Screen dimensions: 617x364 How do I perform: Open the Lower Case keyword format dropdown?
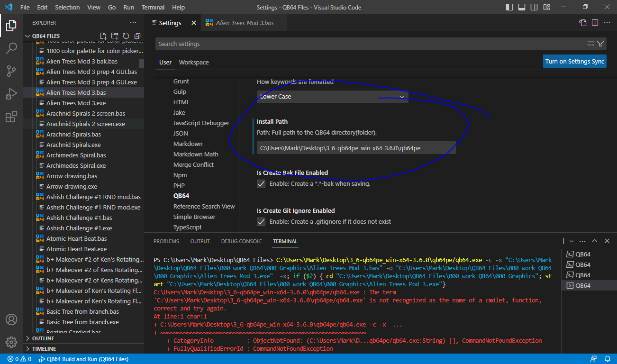[x=332, y=97]
